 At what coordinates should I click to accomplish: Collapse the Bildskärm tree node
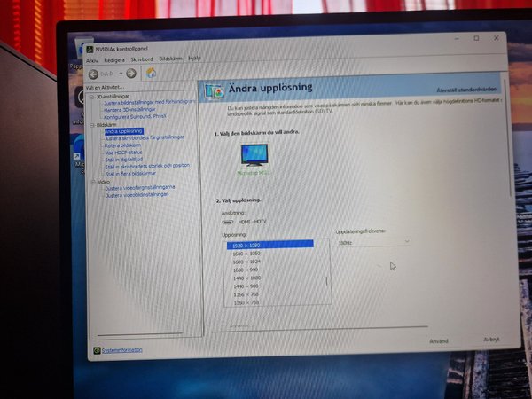(91, 125)
